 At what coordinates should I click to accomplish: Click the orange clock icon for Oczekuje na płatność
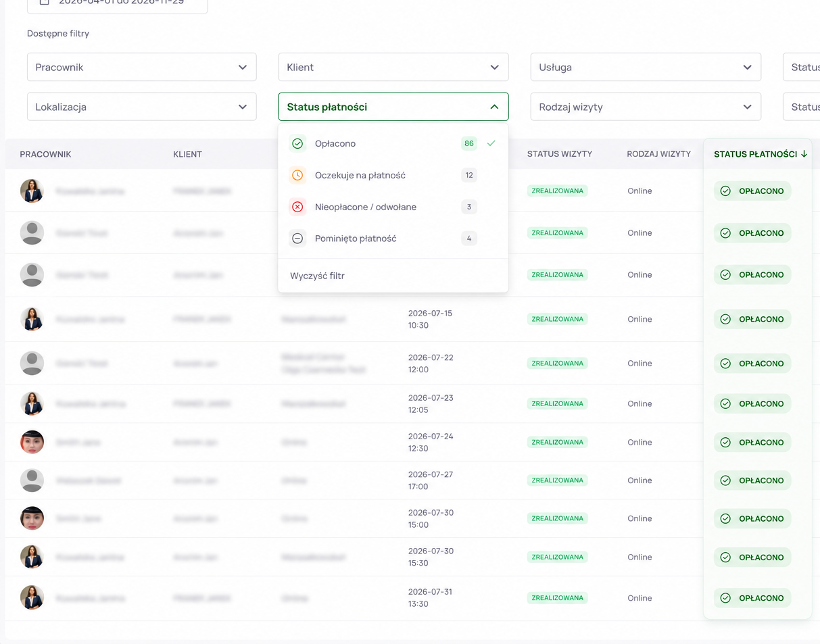click(297, 175)
